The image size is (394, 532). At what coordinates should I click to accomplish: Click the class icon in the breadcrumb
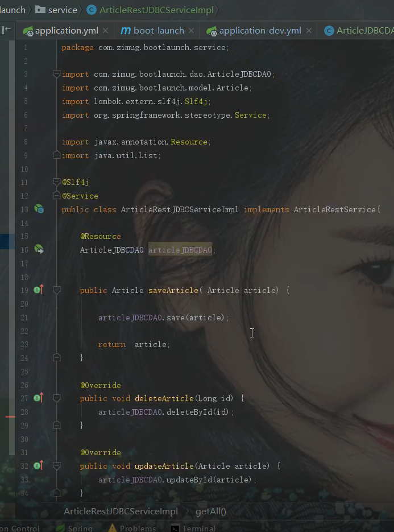pos(91,10)
